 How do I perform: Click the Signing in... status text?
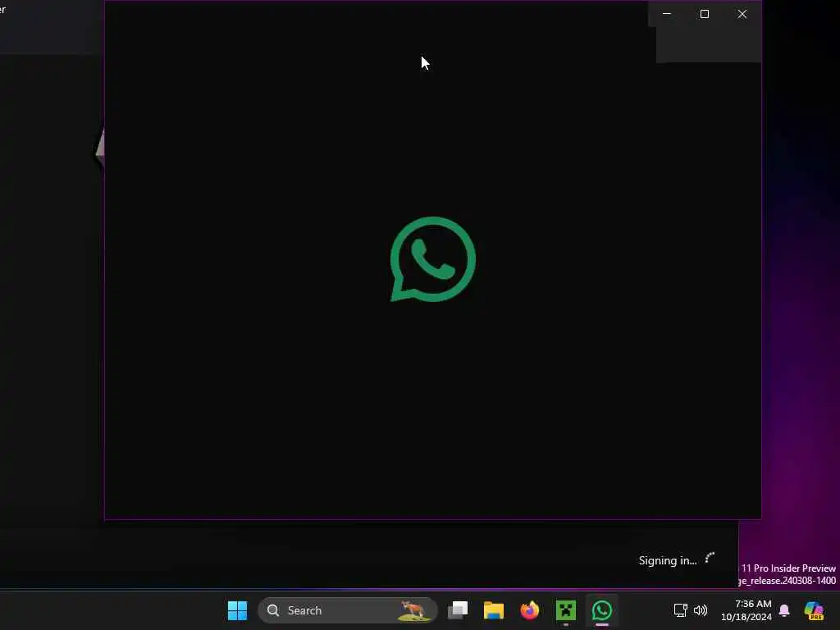tap(668, 560)
